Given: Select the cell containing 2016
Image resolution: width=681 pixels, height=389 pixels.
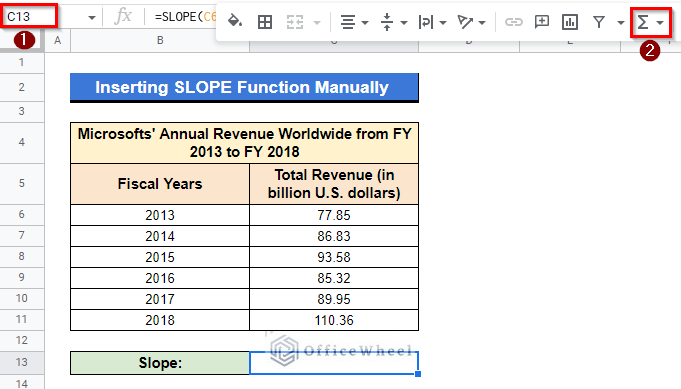Looking at the screenshot, I should tap(160, 278).
